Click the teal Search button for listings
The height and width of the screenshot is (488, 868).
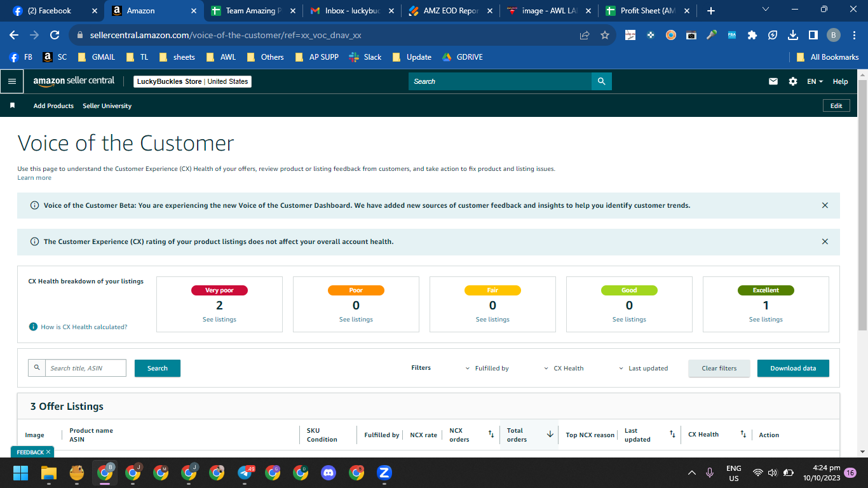click(x=158, y=368)
